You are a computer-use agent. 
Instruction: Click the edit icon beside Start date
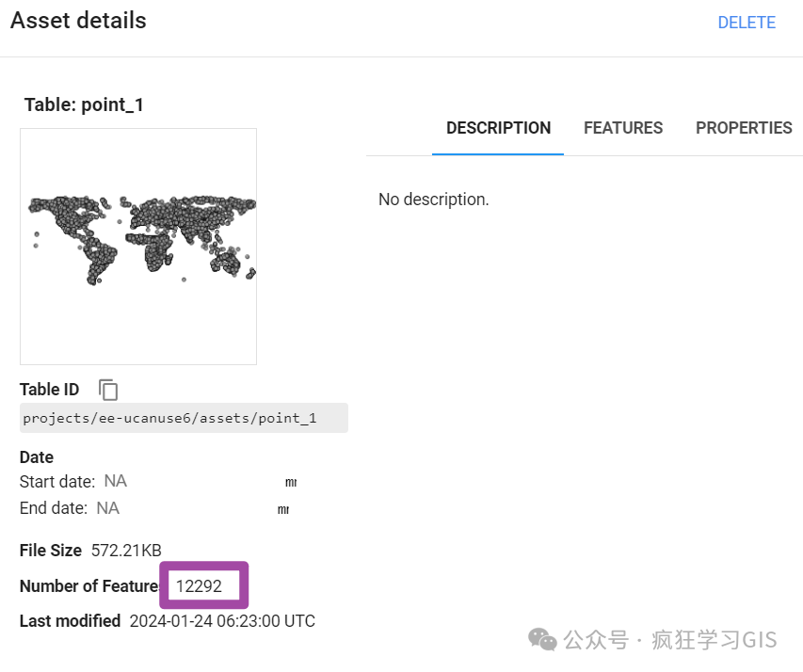[x=291, y=482]
